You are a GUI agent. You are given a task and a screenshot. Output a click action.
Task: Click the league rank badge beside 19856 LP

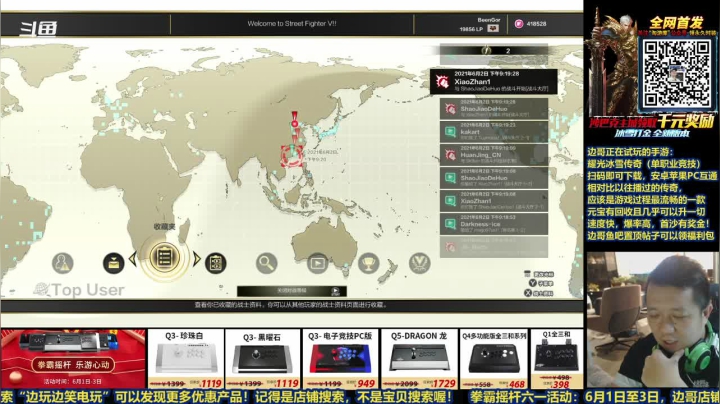[x=492, y=28]
